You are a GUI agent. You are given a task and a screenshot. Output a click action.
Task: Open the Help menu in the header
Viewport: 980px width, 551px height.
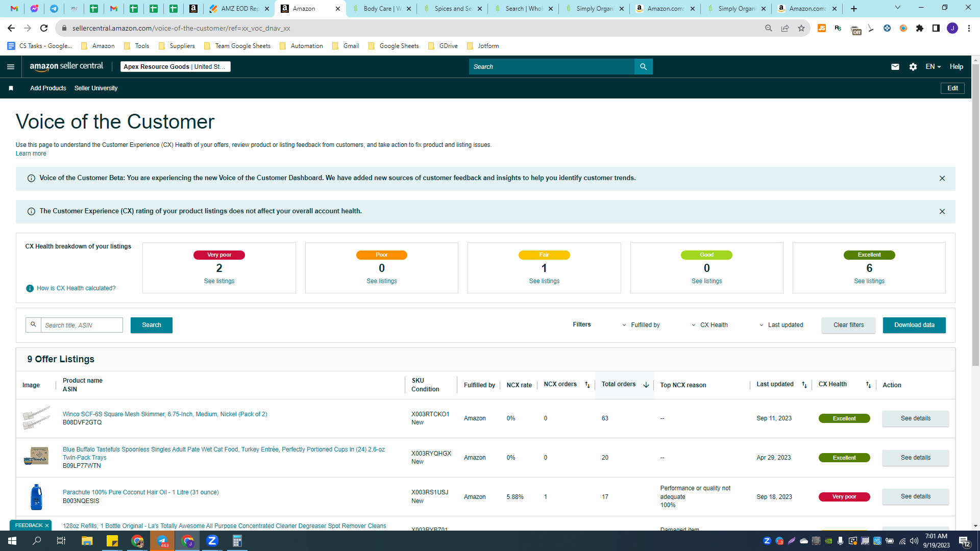coord(957,67)
